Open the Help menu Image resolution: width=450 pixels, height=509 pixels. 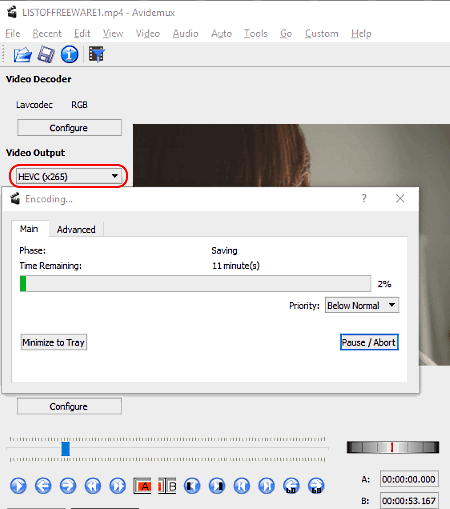[x=361, y=34]
